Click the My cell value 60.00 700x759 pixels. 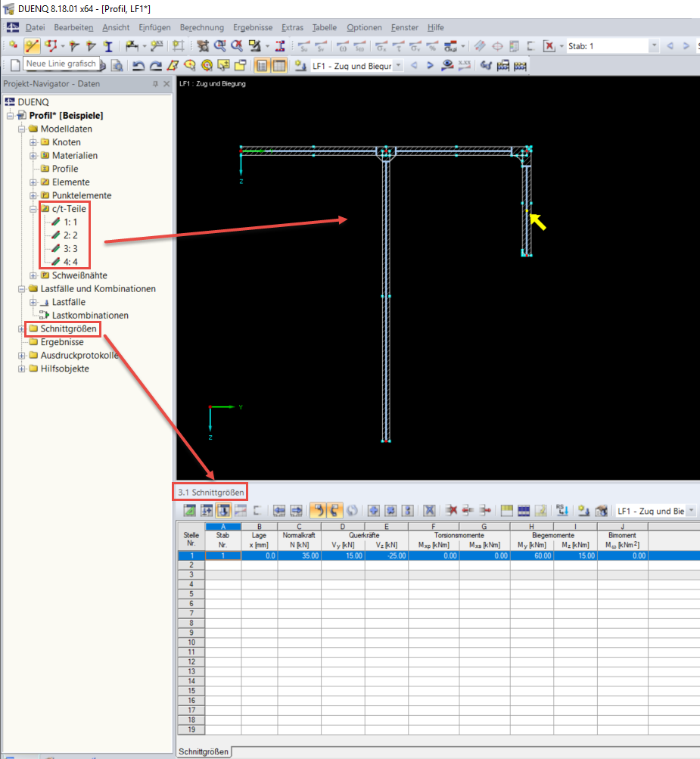click(x=531, y=555)
